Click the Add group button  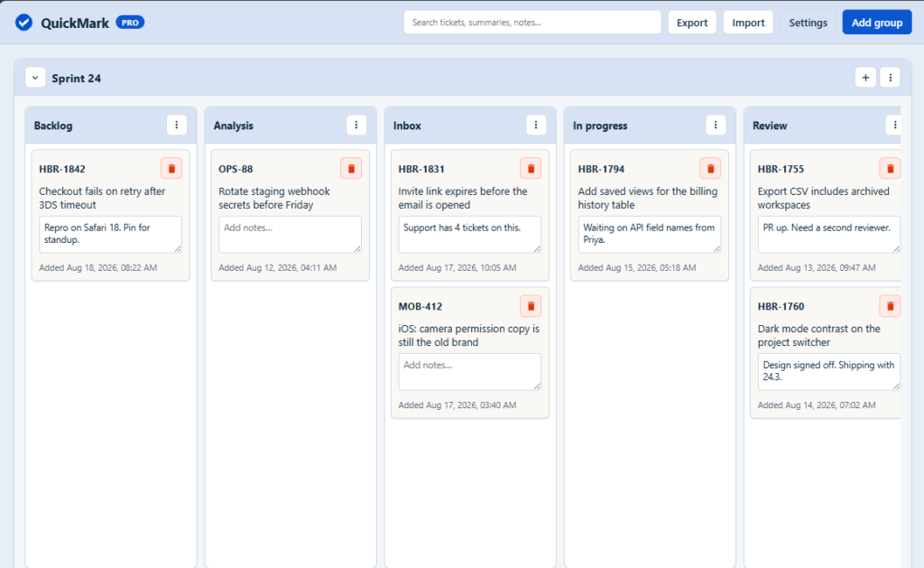point(877,23)
